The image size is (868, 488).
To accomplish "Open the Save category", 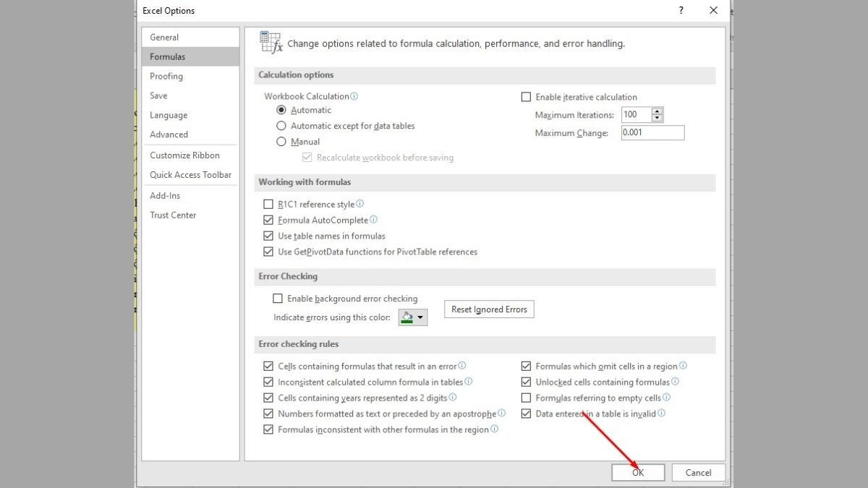I will pos(190,96).
